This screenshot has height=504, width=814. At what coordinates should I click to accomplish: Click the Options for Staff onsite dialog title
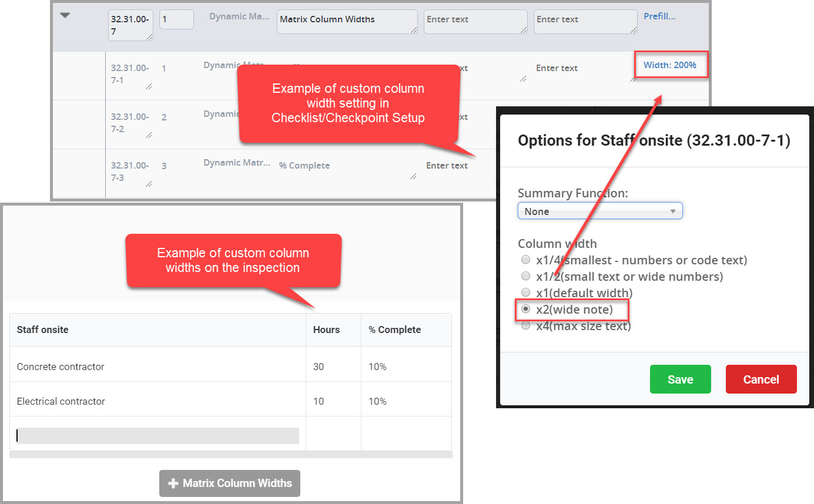(x=654, y=140)
